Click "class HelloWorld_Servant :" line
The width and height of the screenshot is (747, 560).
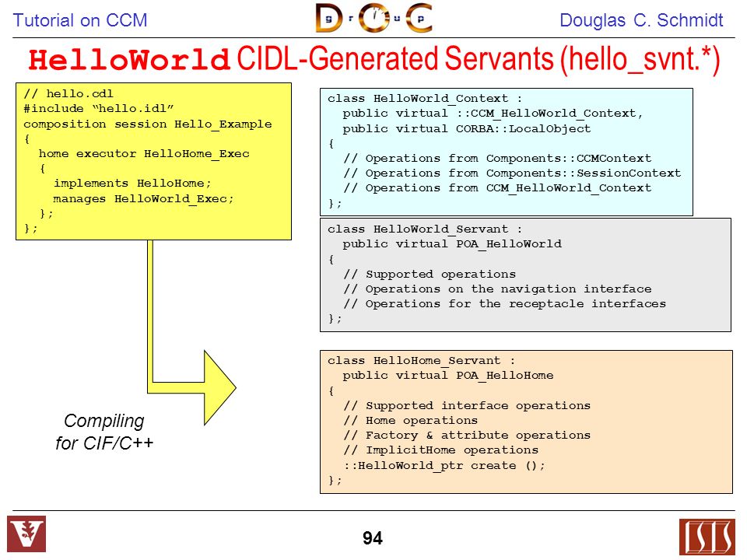(x=425, y=229)
